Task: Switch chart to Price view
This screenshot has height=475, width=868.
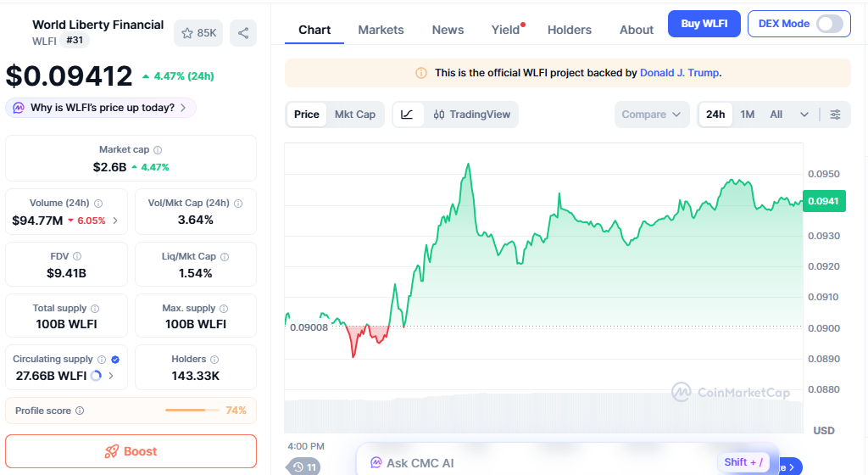Action: pos(307,115)
